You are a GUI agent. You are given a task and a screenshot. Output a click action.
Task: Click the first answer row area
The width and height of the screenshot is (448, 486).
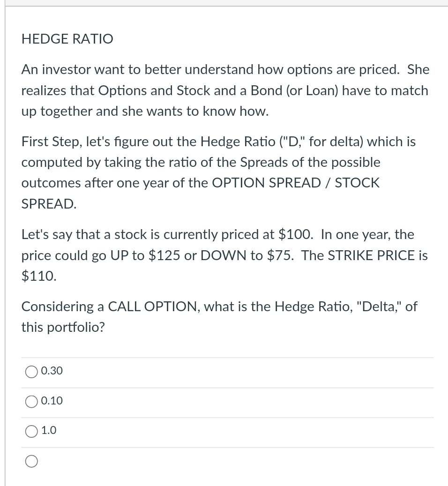(227, 371)
